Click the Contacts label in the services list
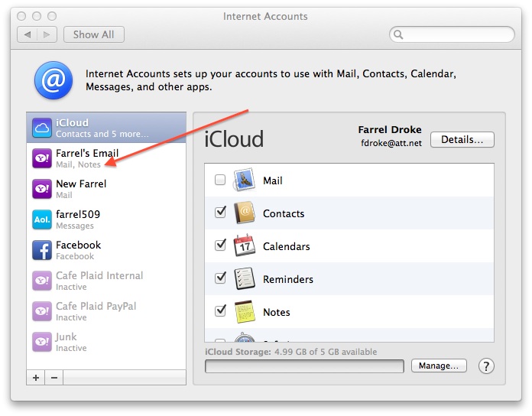Image resolution: width=532 pixels, height=416 pixels. pos(284,213)
